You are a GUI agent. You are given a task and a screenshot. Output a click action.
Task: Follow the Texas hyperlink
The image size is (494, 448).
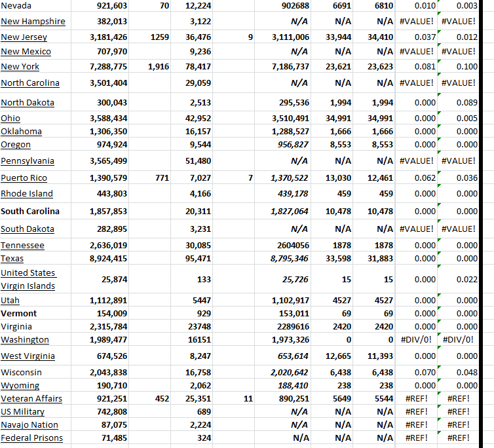click(x=12, y=259)
